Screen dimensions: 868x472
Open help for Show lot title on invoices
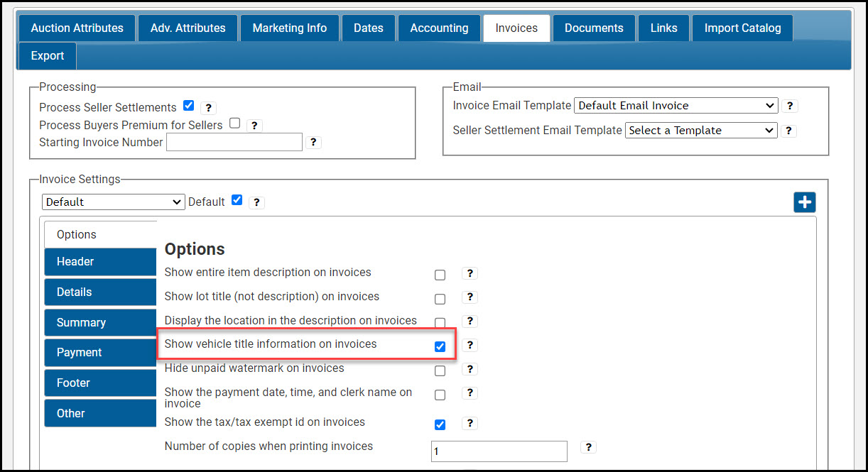coord(470,297)
